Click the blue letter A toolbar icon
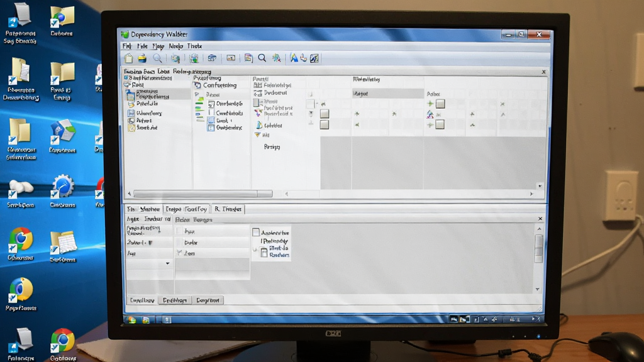The width and height of the screenshot is (644, 362). pos(294,58)
